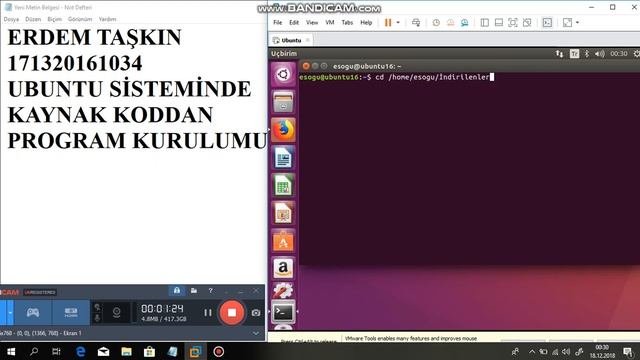Launch LibreOffice Calc from the launcher

[x=283, y=185]
